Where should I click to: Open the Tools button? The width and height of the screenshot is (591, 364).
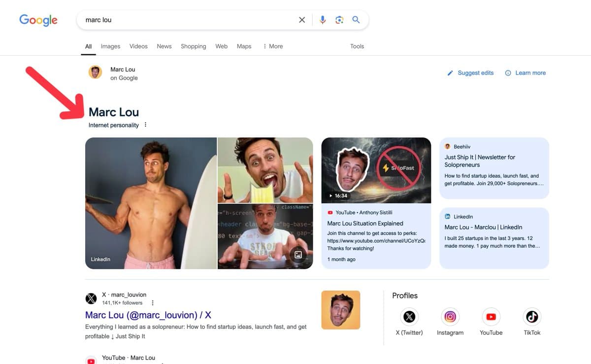pos(357,46)
